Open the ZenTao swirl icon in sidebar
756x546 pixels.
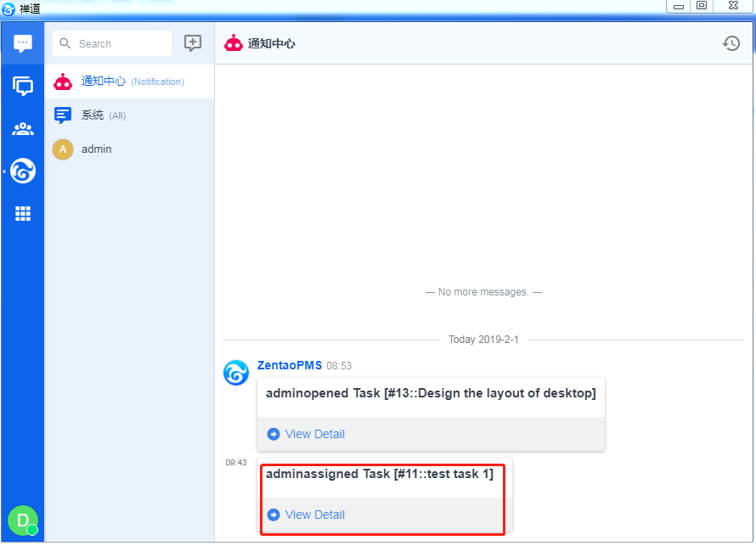tap(23, 172)
